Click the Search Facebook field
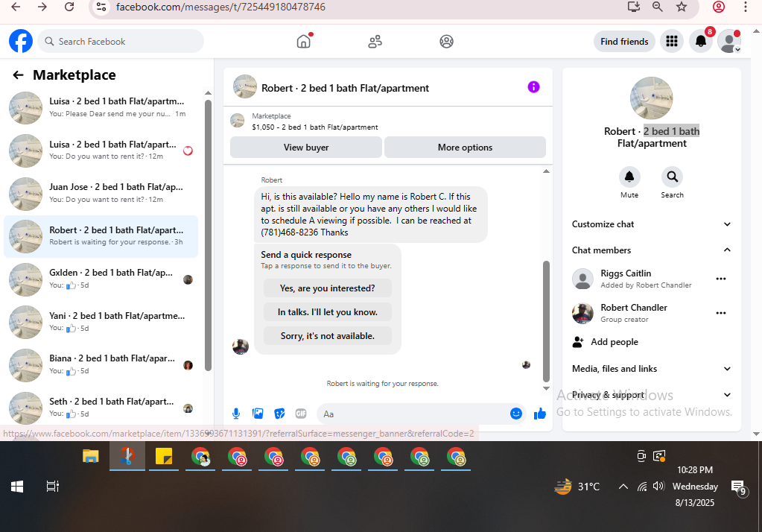 [x=121, y=41]
